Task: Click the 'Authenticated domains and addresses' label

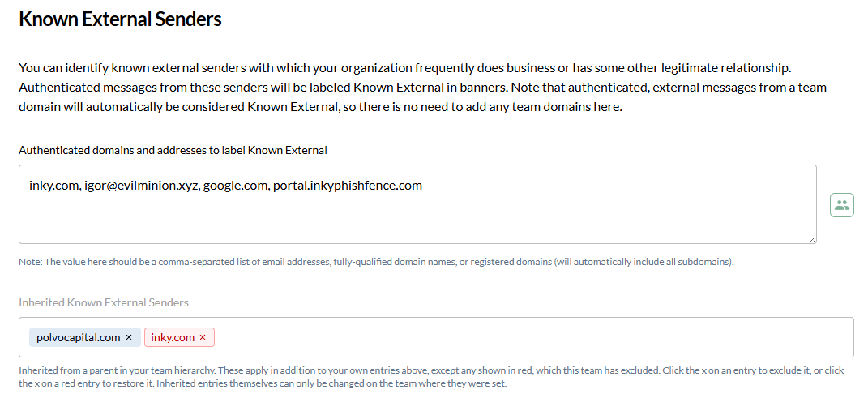Action: pos(173,150)
